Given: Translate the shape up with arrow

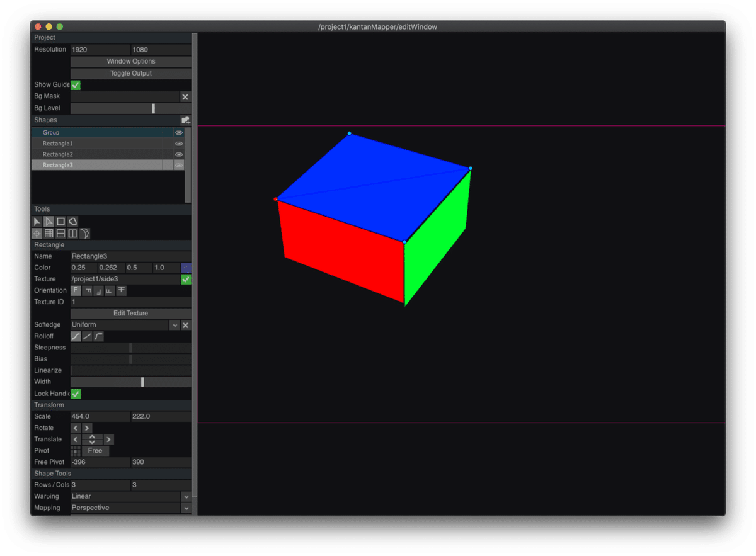Looking at the screenshot, I should click(x=92, y=437).
